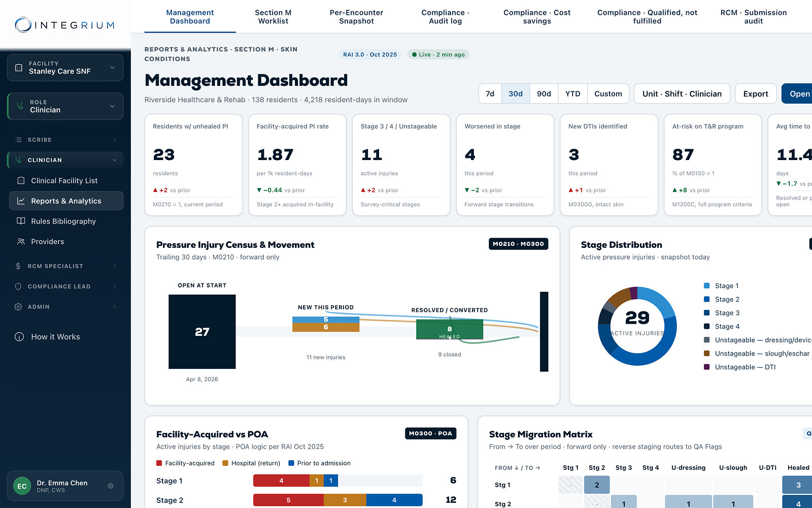
Task: Open the Role Clinician dropdown
Action: point(65,106)
